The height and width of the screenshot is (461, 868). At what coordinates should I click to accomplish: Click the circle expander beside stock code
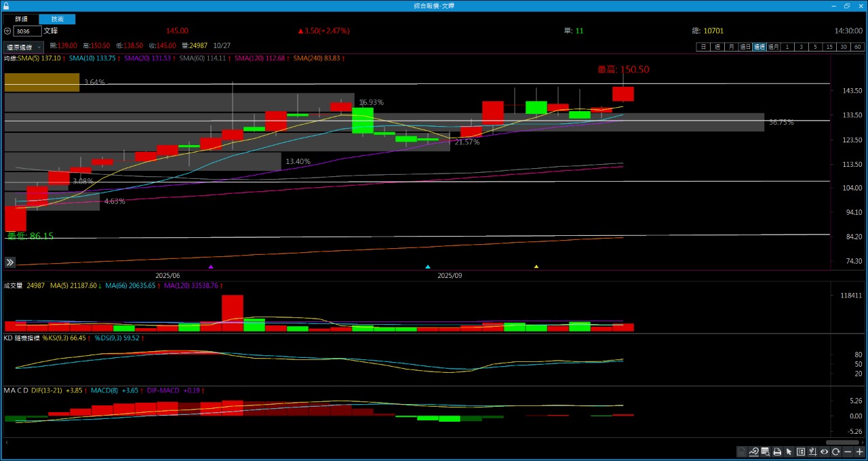pos(7,31)
